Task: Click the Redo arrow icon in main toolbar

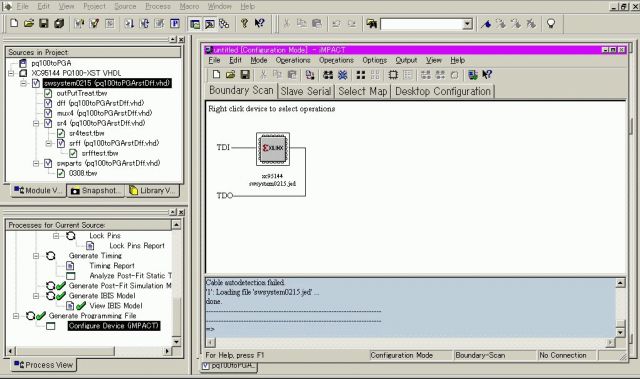Action: (351, 23)
